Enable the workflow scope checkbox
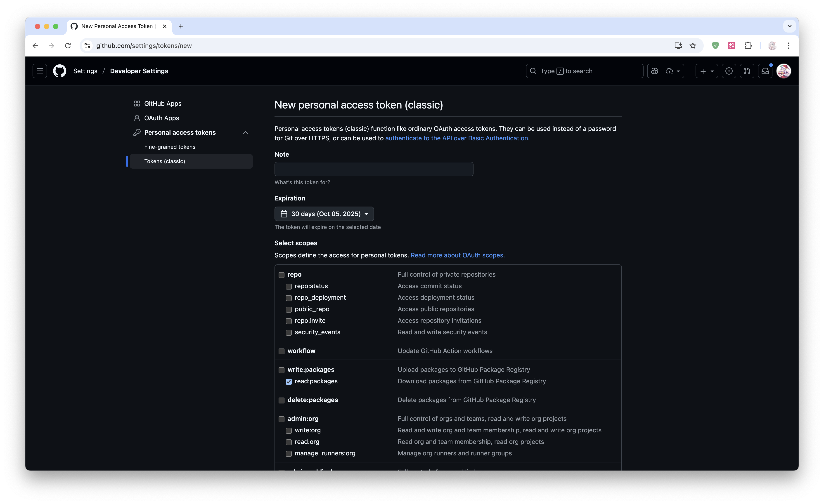Image resolution: width=824 pixels, height=504 pixels. pos(282,351)
